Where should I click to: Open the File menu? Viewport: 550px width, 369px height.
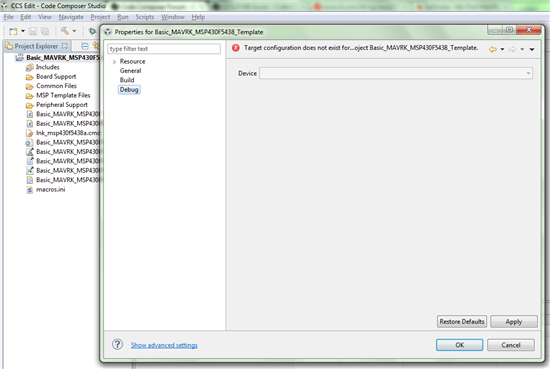(x=8, y=17)
